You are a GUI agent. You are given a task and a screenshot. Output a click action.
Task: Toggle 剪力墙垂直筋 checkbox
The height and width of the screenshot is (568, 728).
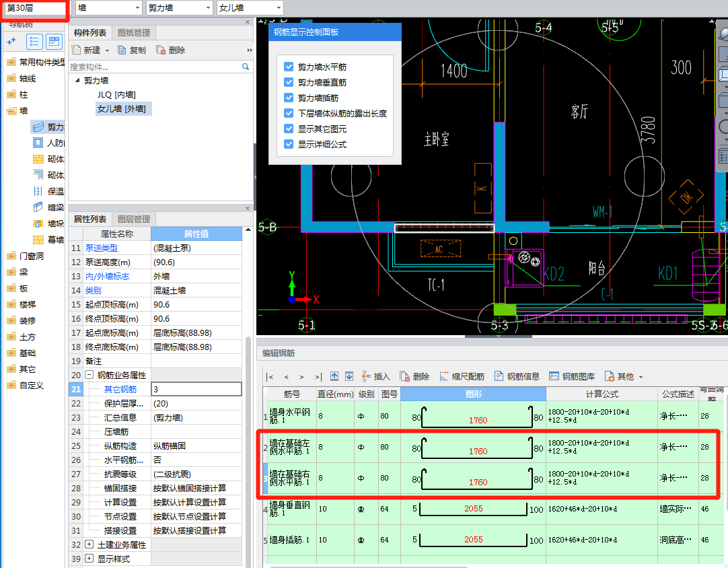(x=289, y=82)
